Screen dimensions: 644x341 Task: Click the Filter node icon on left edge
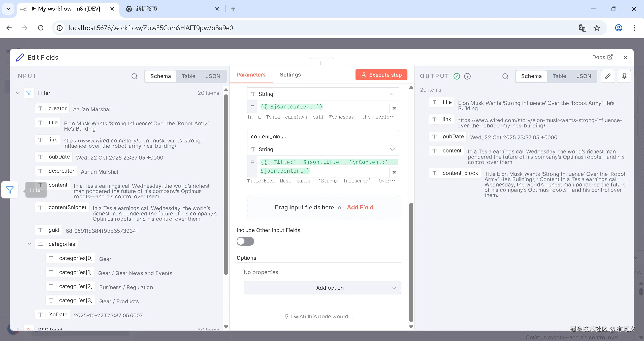[10, 190]
